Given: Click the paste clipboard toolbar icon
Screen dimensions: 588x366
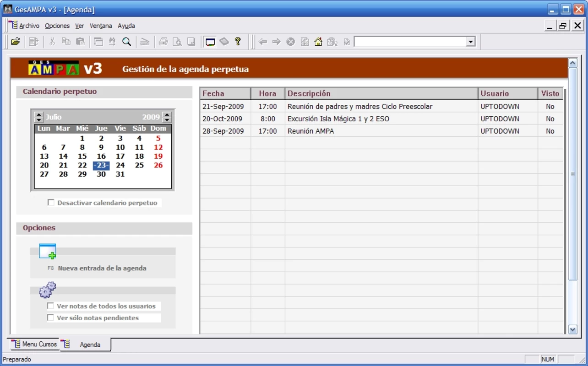Looking at the screenshot, I should 80,42.
